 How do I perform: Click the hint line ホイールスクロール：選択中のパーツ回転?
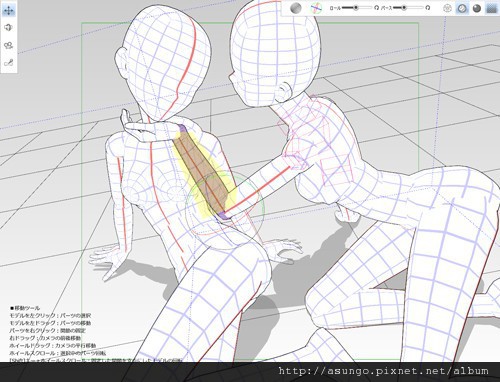point(58,353)
